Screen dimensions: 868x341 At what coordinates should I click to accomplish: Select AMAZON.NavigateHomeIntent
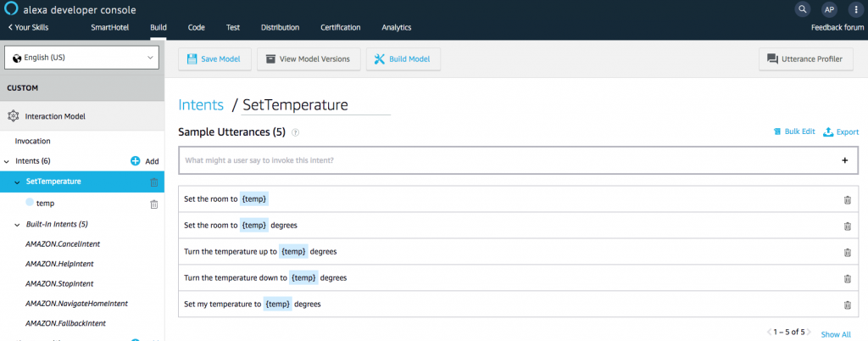tap(76, 304)
